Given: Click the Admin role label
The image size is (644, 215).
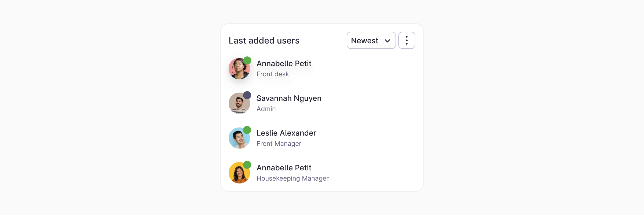Looking at the screenshot, I should coord(266,109).
